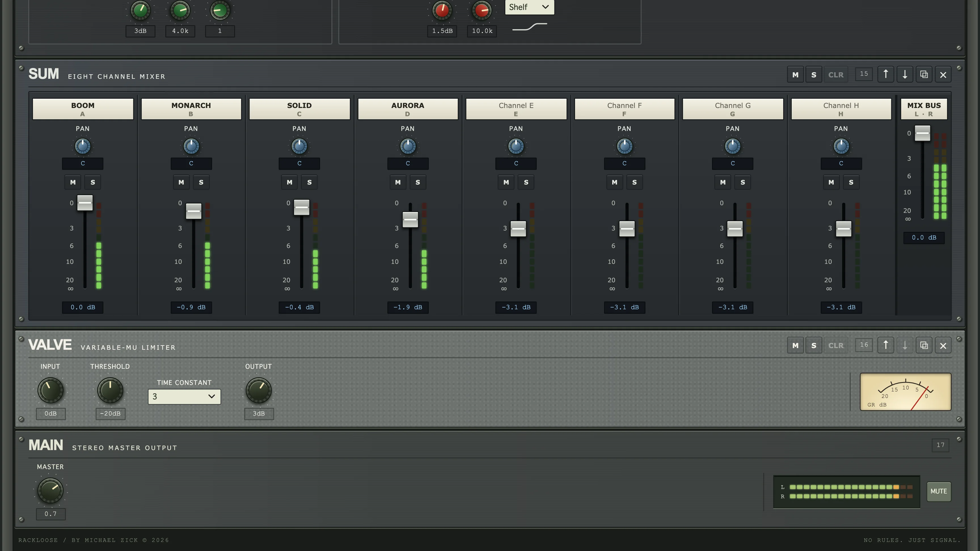Screen dimensions: 980x551
Task: Move the SUM mixer module down
Action: (905, 75)
